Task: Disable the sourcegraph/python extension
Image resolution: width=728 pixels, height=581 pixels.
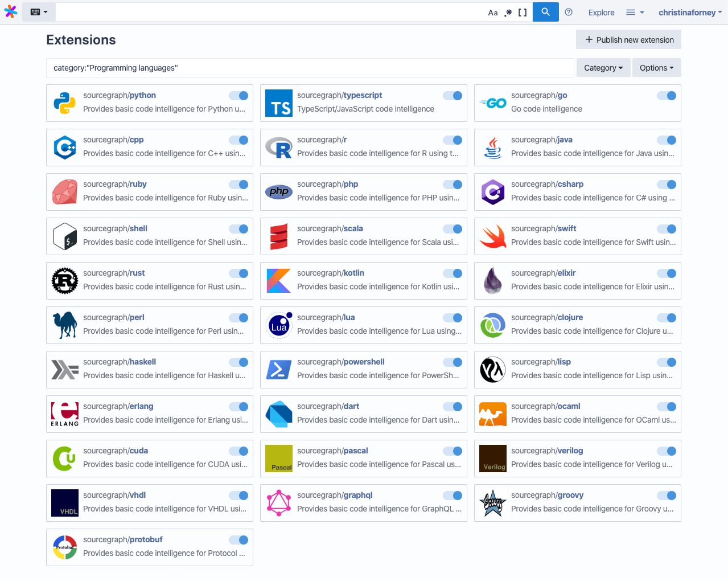Action: pos(238,96)
